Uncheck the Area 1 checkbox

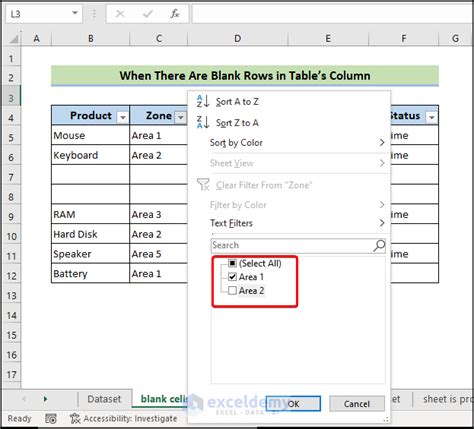(232, 277)
